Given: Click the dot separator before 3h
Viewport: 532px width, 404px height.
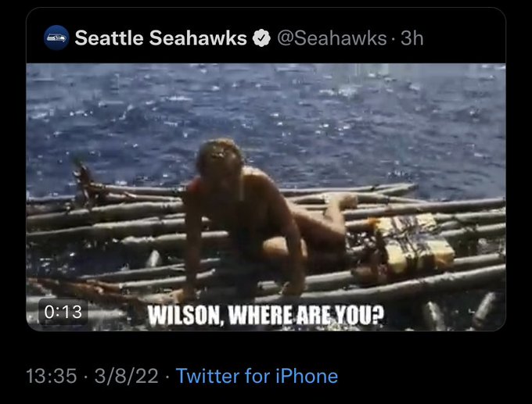Looking at the screenshot, I should click(x=394, y=39).
